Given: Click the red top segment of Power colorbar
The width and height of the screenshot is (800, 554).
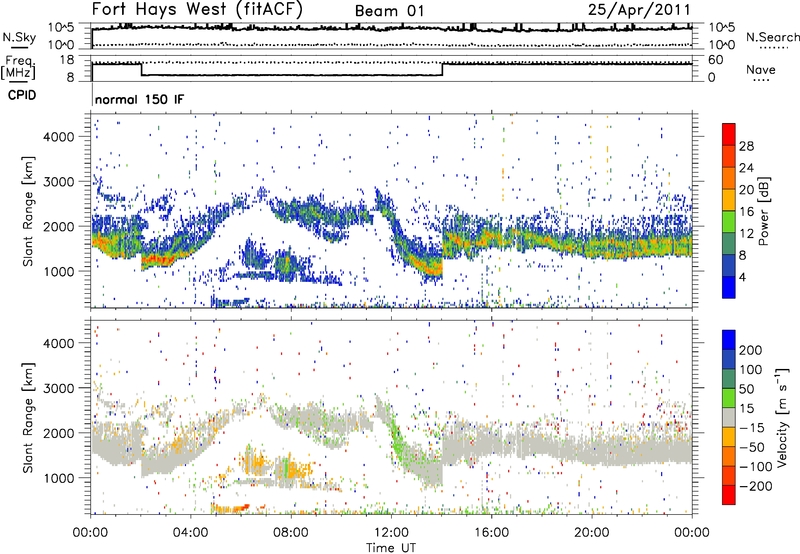Looking at the screenshot, I should 729,135.
